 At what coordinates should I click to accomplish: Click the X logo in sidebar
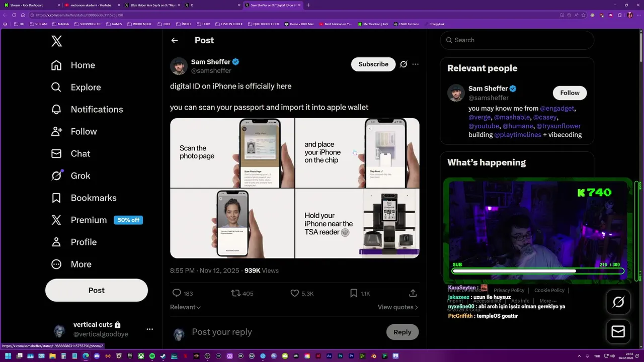(x=57, y=41)
